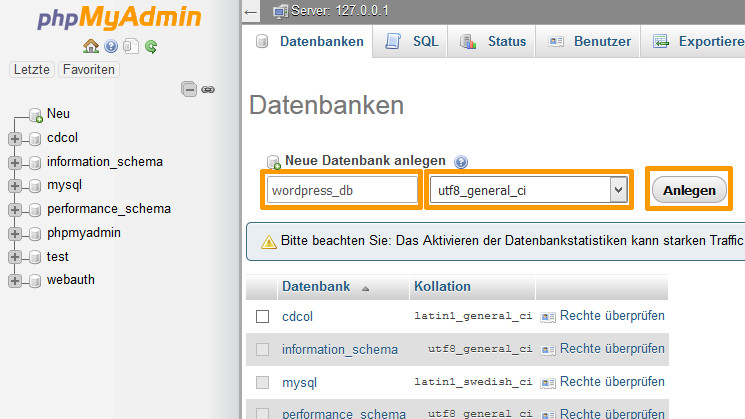The image size is (745, 419).
Task: Click the blue help icon in the sidebar
Action: pyautogui.click(x=111, y=46)
